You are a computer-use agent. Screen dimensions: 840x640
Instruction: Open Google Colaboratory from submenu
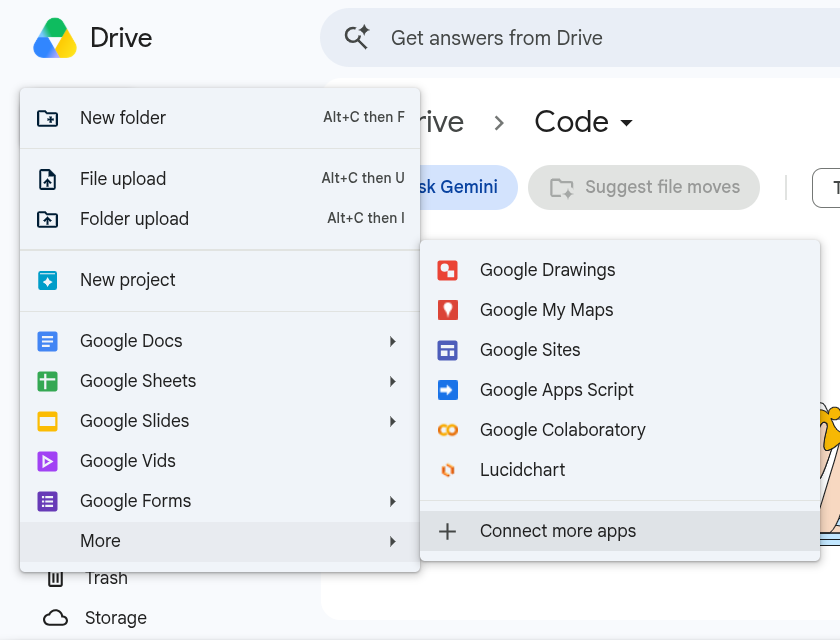[620, 430]
